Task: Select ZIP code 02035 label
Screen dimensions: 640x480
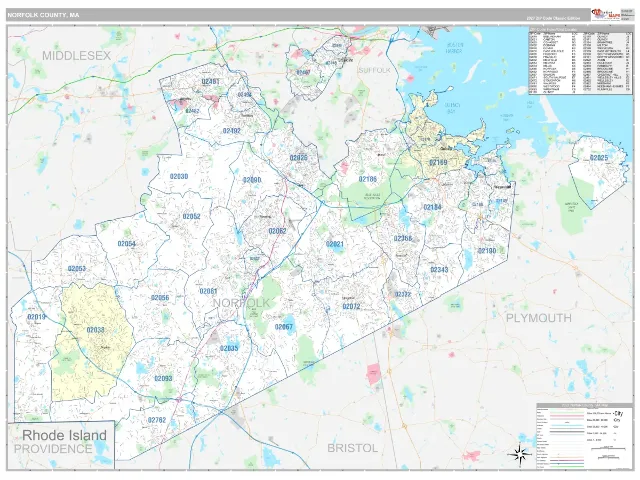Action: (229, 348)
